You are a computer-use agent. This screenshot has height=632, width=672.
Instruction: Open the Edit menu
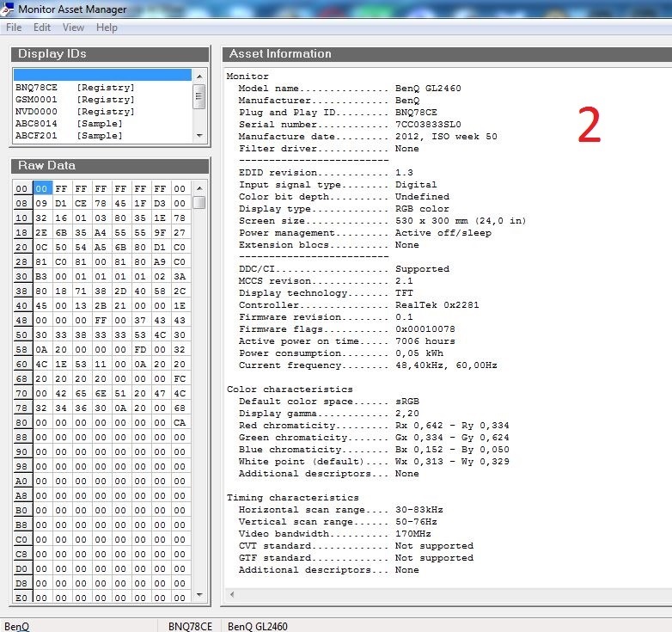[42, 28]
